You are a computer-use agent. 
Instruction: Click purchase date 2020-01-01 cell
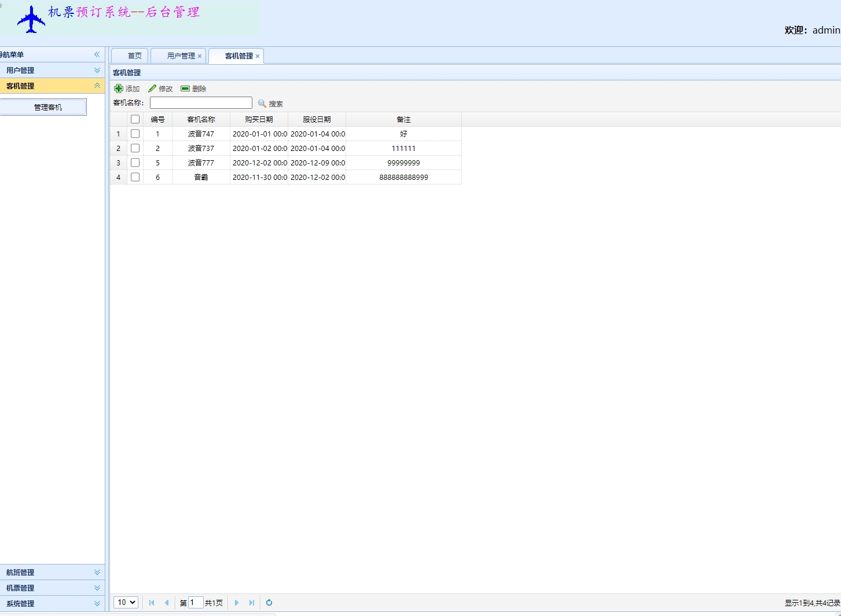tap(259, 134)
